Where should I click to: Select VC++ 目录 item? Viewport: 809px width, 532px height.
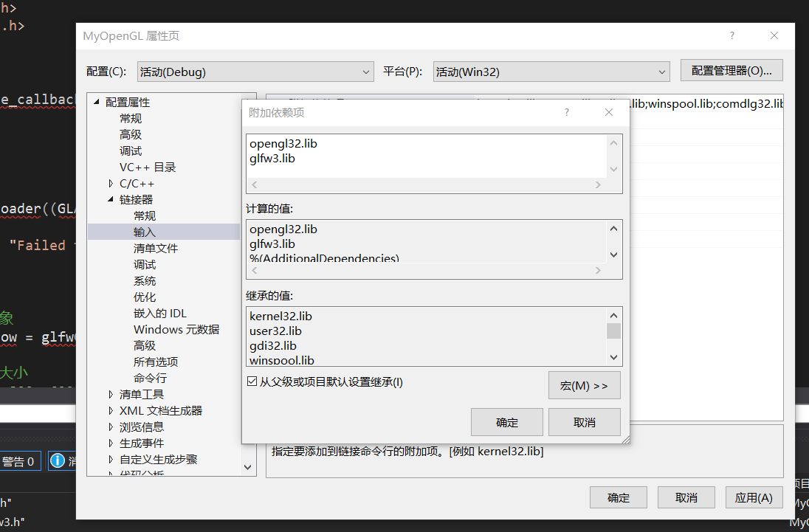tap(148, 167)
